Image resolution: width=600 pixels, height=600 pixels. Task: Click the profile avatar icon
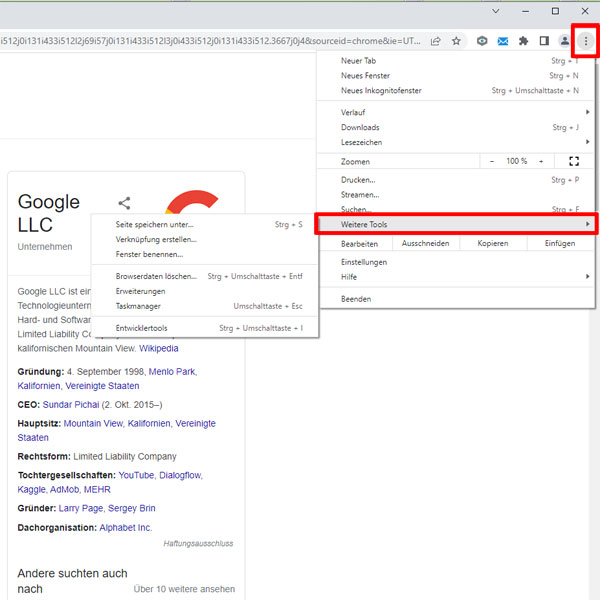[565, 41]
